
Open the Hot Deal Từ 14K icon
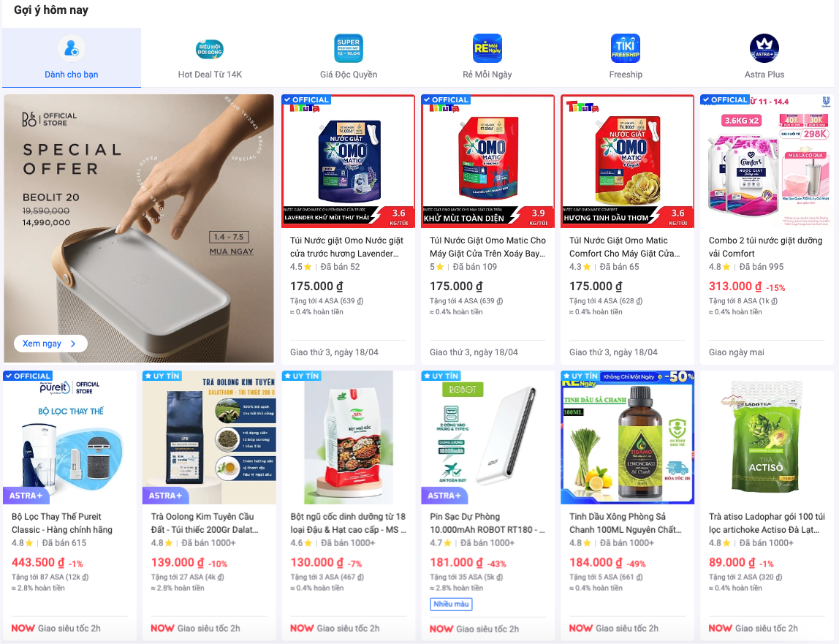point(210,49)
